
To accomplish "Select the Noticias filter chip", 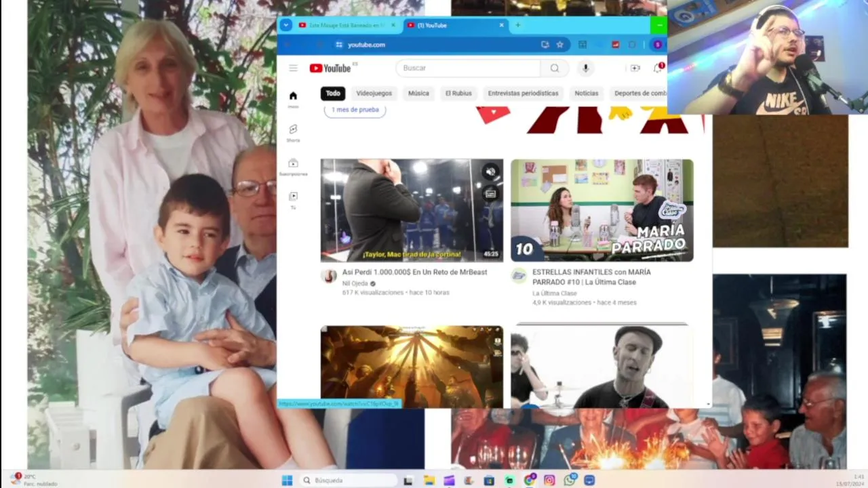I will [x=587, y=94].
